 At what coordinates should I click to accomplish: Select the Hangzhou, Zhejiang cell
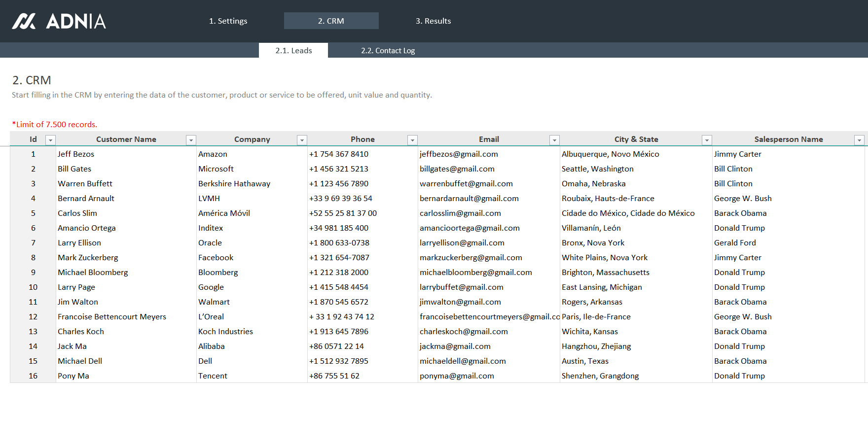click(636, 346)
